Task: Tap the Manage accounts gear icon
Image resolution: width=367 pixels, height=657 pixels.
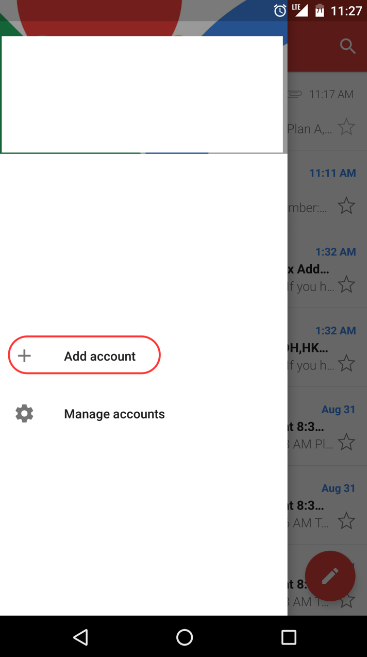Action: (24, 414)
